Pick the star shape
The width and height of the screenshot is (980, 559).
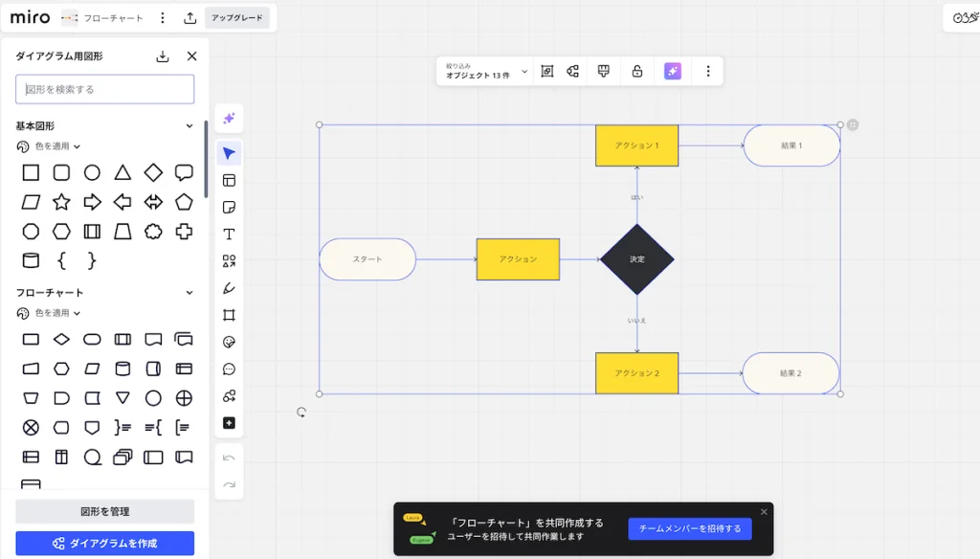point(61,202)
